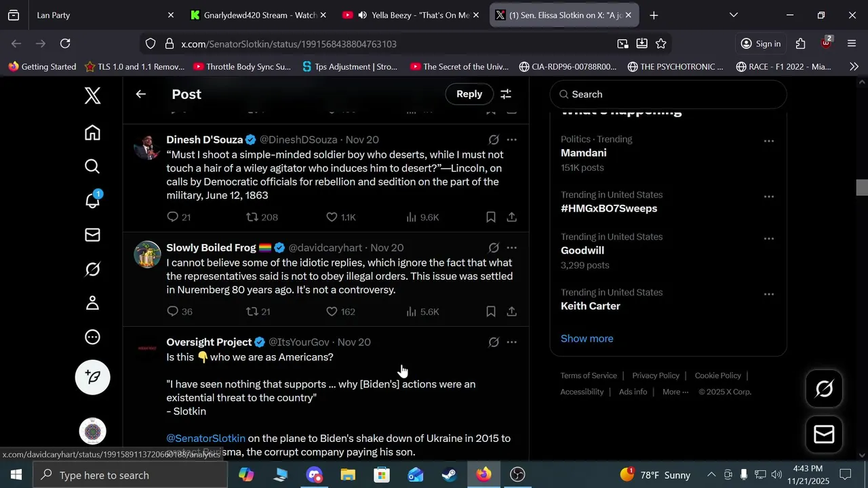The height and width of the screenshot is (488, 868).
Task: Click Show more under trends
Action: (x=587, y=339)
